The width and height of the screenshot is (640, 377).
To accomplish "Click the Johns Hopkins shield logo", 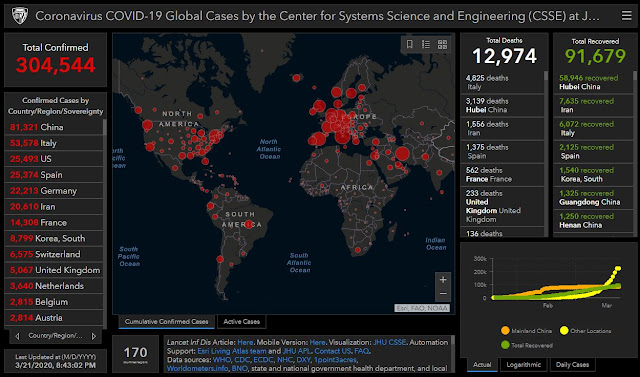I will (x=19, y=16).
